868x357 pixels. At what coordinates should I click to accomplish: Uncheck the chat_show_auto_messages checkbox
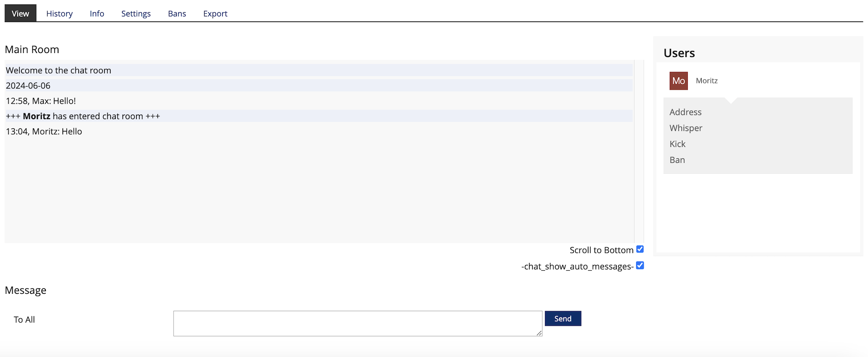click(640, 266)
